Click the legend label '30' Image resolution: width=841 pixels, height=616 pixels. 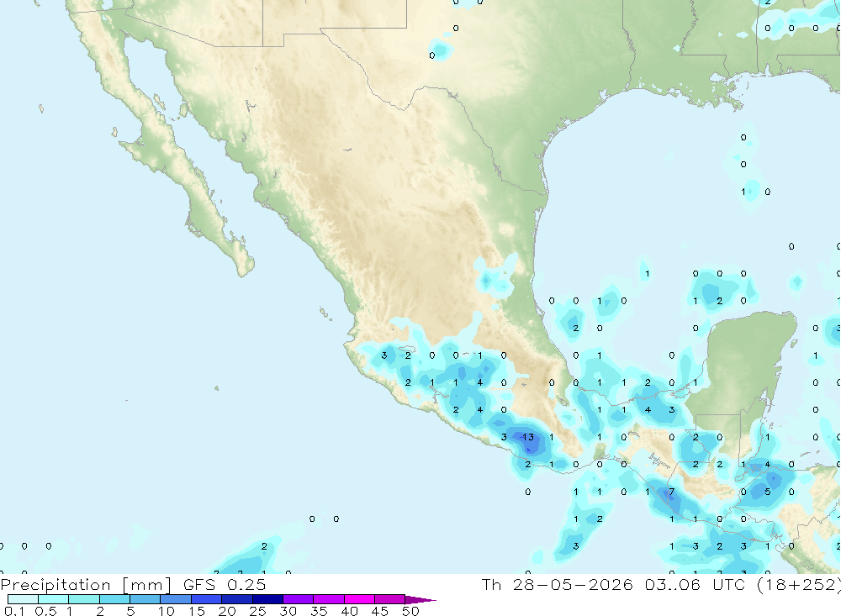pyautogui.click(x=288, y=611)
